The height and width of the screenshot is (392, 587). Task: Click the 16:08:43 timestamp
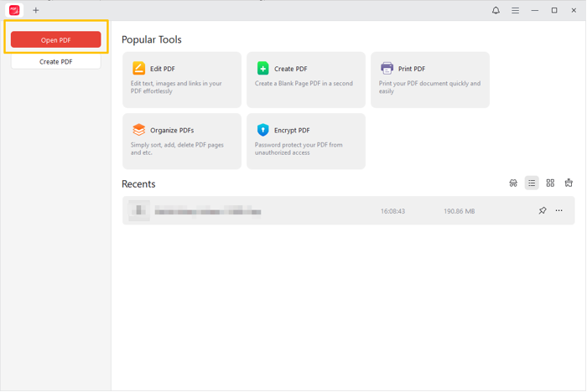pyautogui.click(x=392, y=211)
